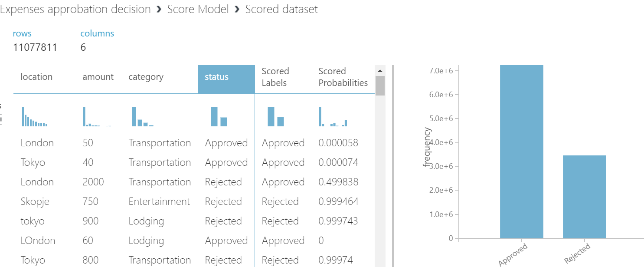
Task: Click the scroll up arrow of table
Action: click(380, 71)
